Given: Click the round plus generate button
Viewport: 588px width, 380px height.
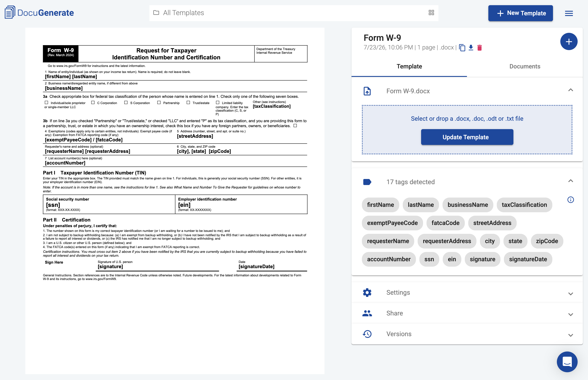Looking at the screenshot, I should 569,41.
